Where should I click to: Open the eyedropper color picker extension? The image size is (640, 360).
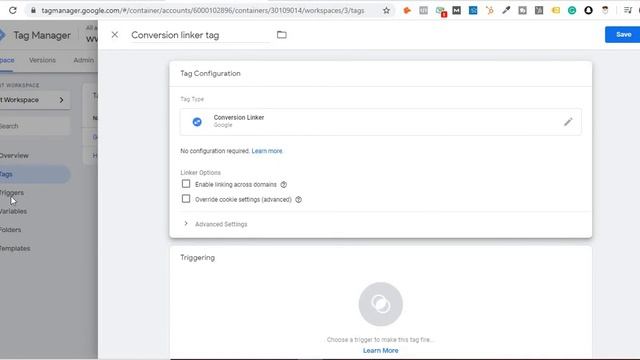click(506, 11)
